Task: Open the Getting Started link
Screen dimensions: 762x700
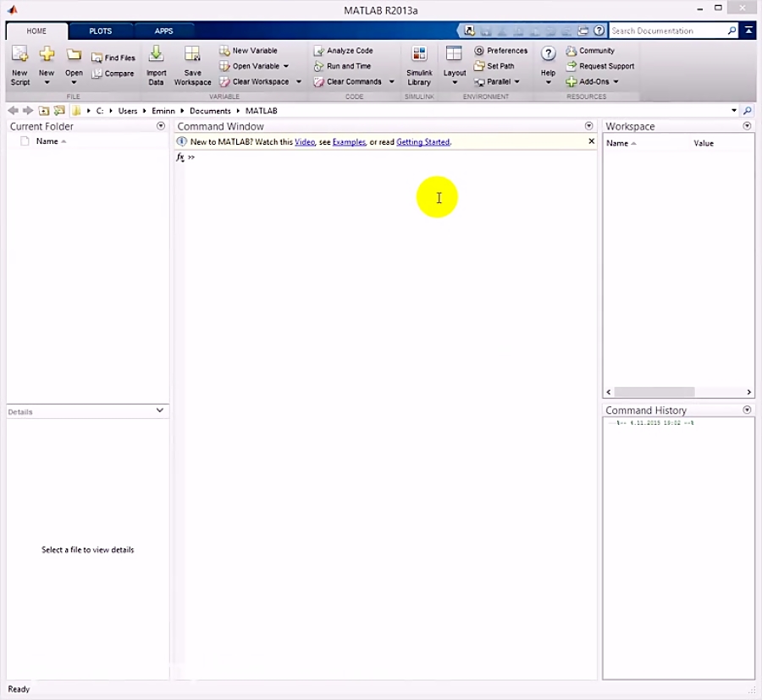Action: tap(422, 141)
